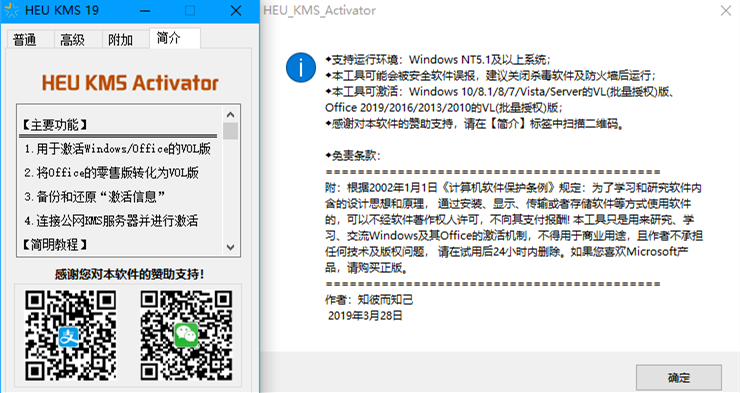The image size is (740, 393).
Task: Click the feature list scrollbar thumb
Action: coord(230,131)
